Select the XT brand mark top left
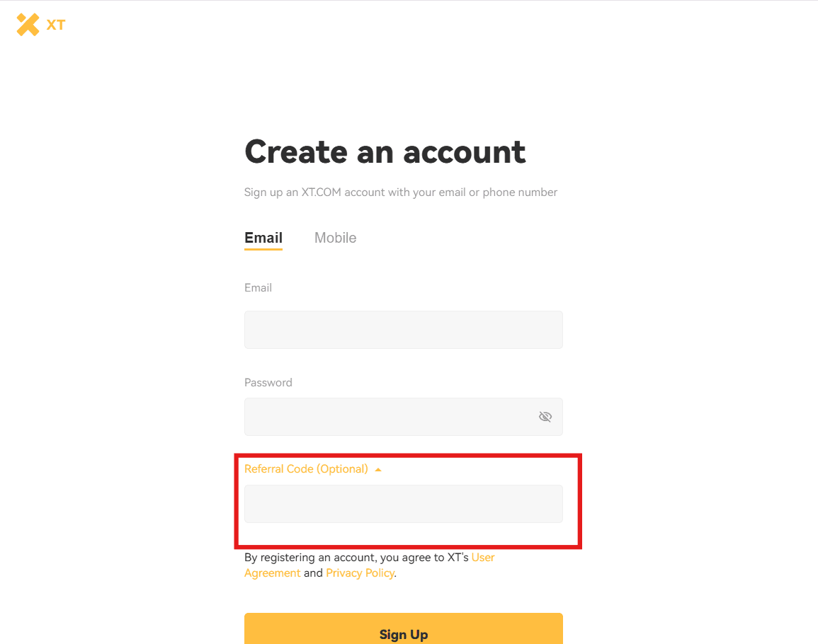The image size is (818, 644). [28, 24]
